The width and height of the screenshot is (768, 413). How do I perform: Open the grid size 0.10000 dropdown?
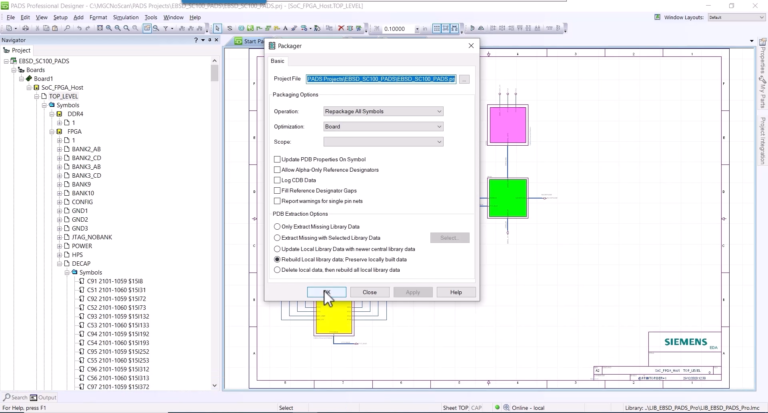point(417,29)
